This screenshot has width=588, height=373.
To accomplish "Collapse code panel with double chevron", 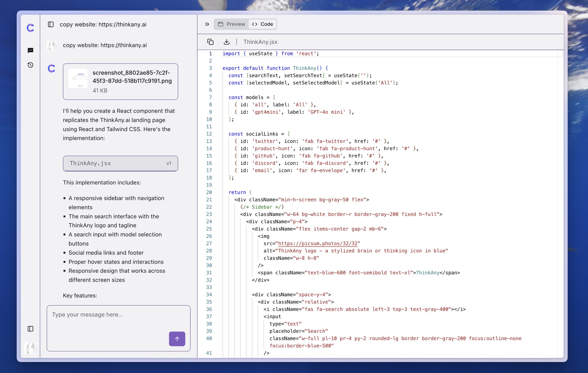I will click(207, 24).
